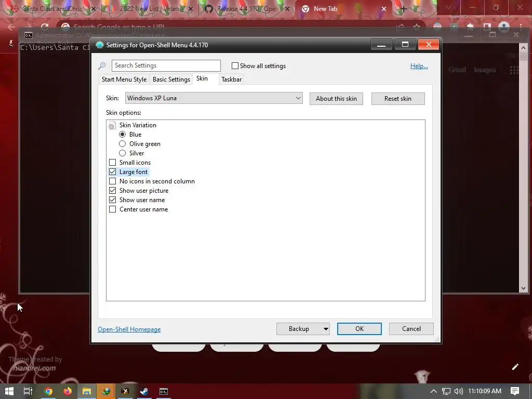
Task: Reload the page in Chrome
Action: pos(45,27)
